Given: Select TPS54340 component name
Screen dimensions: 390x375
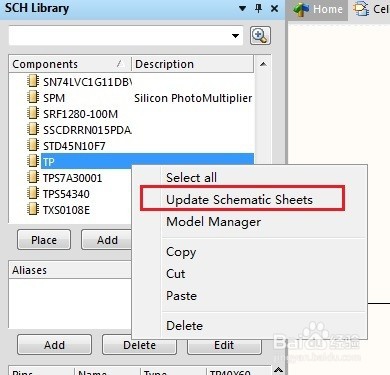Looking at the screenshot, I should (x=66, y=194).
